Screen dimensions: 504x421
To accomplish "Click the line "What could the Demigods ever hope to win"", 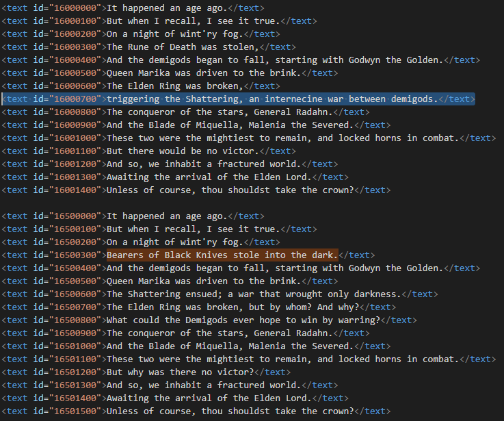I will pos(209,320).
